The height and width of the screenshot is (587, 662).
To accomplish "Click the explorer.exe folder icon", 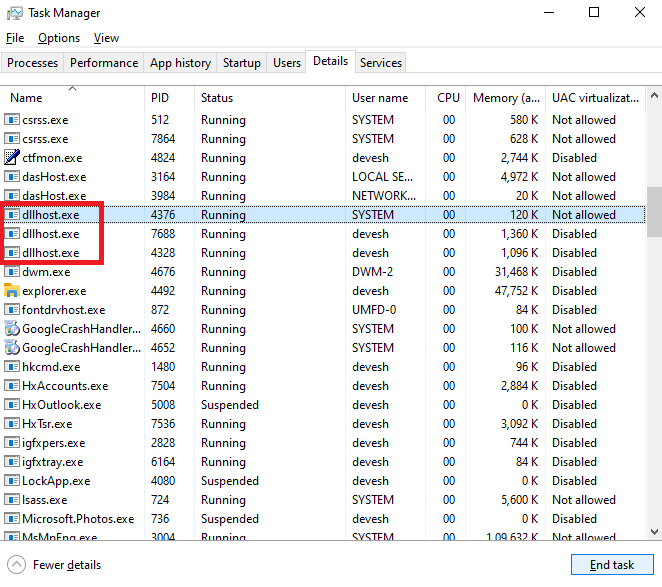I will [x=12, y=291].
